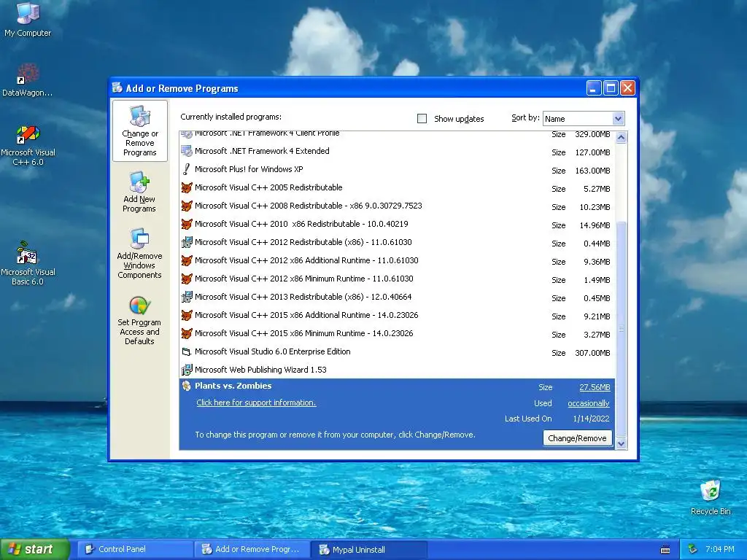This screenshot has height=560, width=747.
Task: Select Add New Programs sidebar icon
Action: (139, 192)
